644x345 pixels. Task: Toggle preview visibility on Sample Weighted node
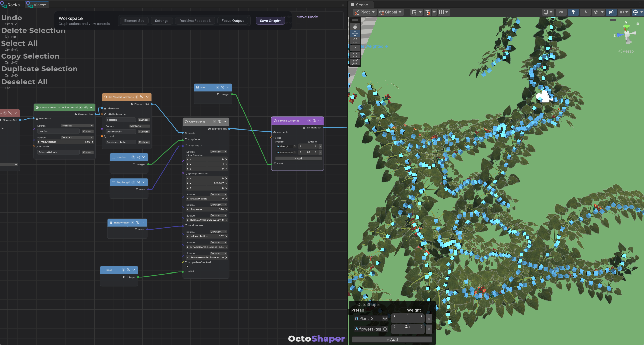(314, 121)
